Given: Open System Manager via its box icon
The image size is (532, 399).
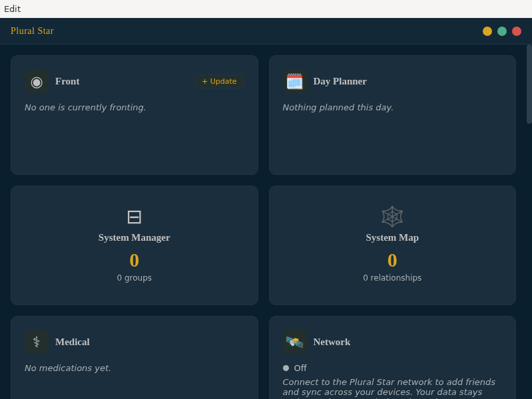Looking at the screenshot, I should pos(134,217).
